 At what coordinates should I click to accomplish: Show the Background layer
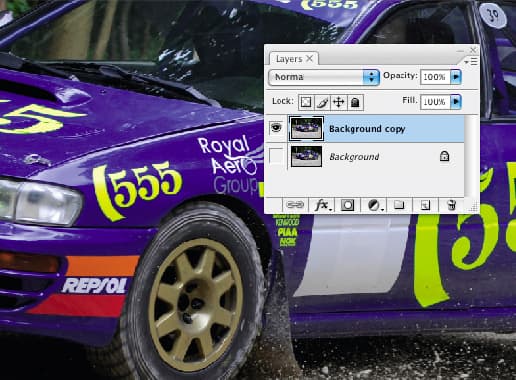pos(276,156)
